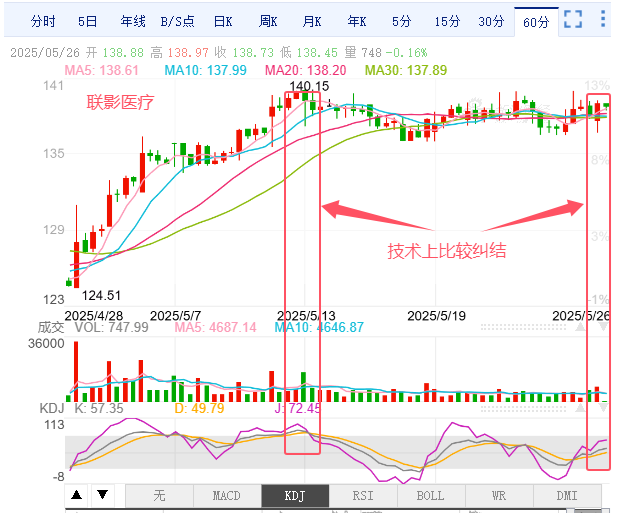Show B/S点 view

(177, 21)
